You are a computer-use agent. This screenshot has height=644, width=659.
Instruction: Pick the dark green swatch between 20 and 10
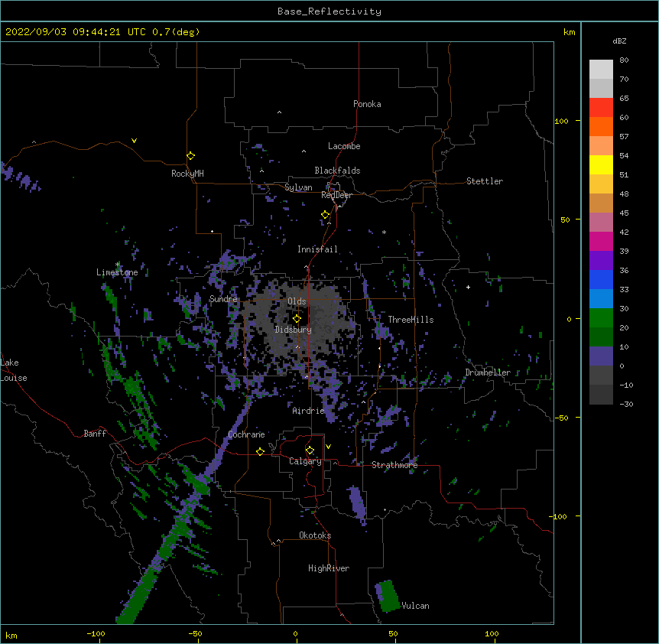(601, 337)
